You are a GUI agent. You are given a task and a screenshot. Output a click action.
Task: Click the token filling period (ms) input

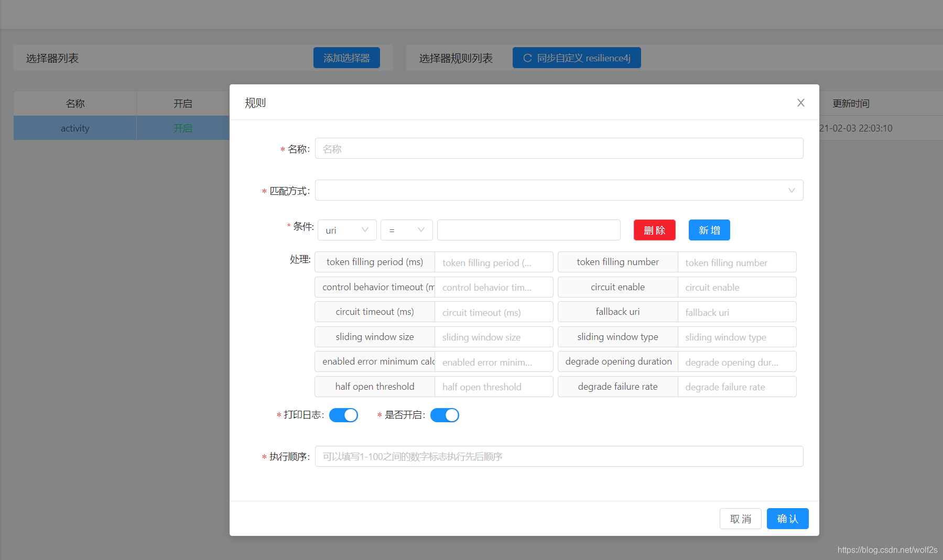click(494, 262)
